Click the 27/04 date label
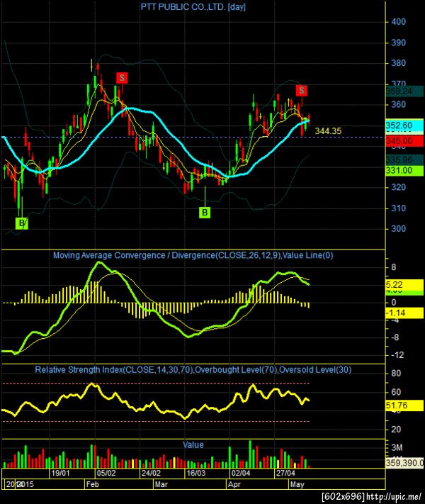This screenshot has width=425, height=504. tap(285, 473)
